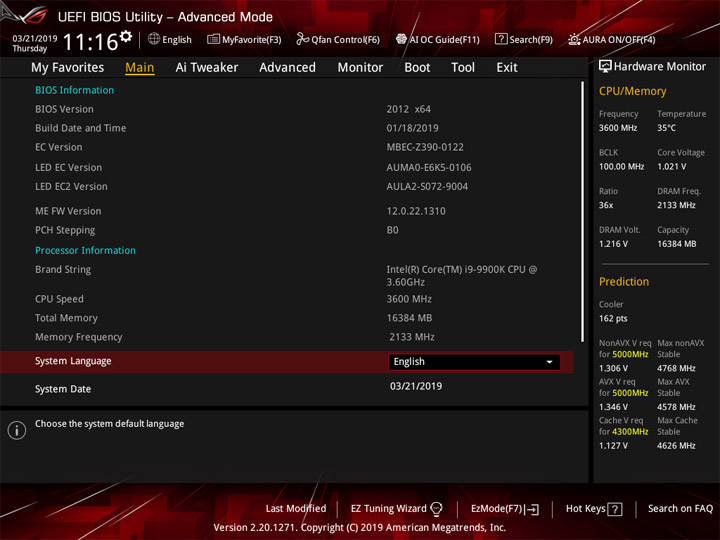720x540 pixels.
Task: Open Search on FAQ
Action: pos(680,509)
